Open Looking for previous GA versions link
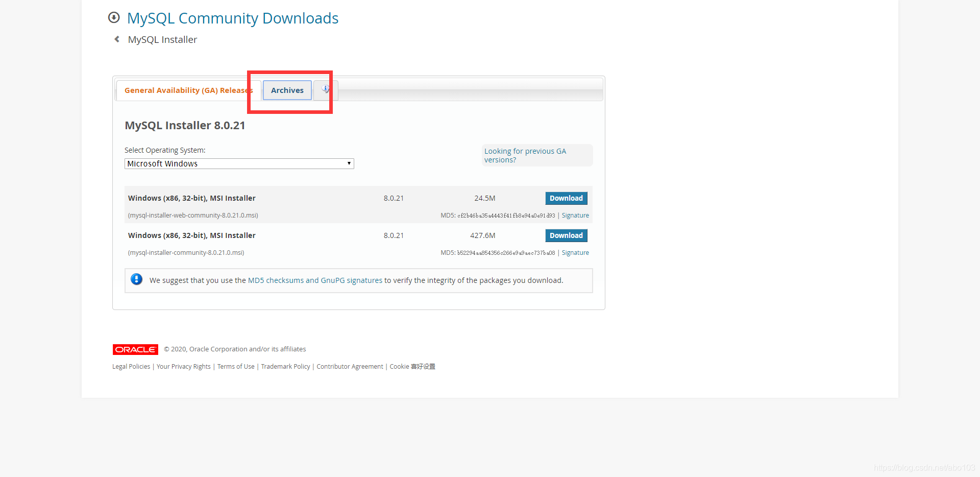Viewport: 980px width, 477px height. click(525, 155)
